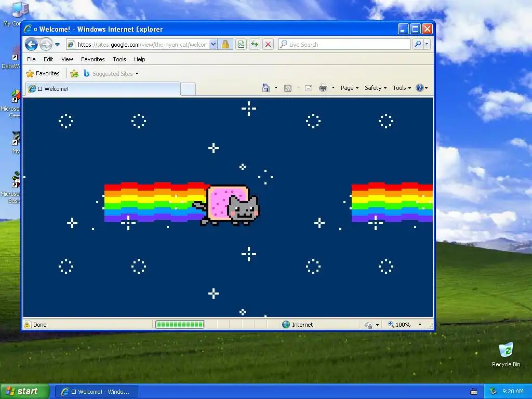Click the Nyan Cat image

(x=226, y=205)
